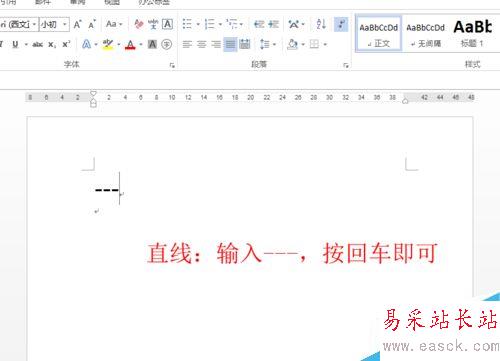Image resolution: width=500 pixels, height=361 pixels.
Task: Sort the selected text
Action: pyautogui.click(x=321, y=24)
